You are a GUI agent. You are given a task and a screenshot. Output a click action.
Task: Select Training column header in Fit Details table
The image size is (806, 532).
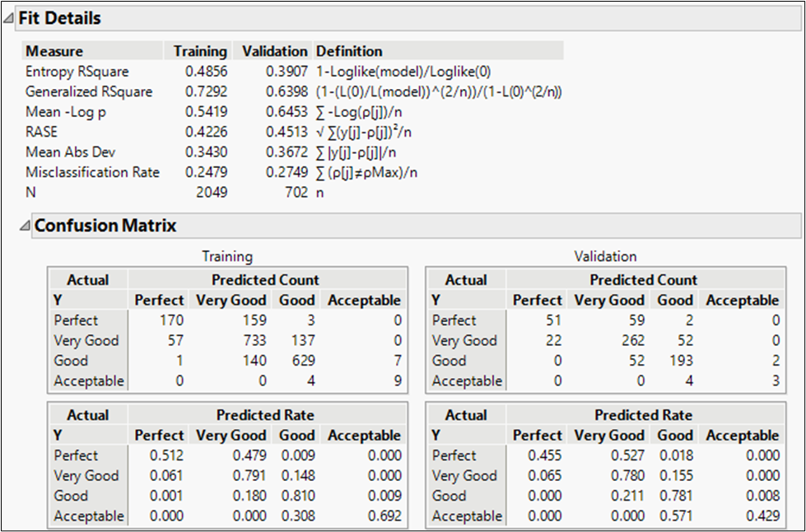click(x=200, y=51)
